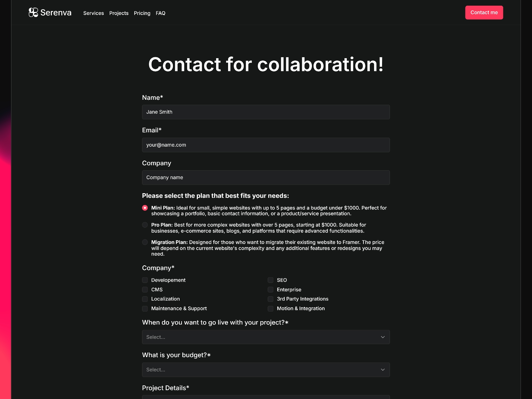Enable Maintenance & Support

145,309
